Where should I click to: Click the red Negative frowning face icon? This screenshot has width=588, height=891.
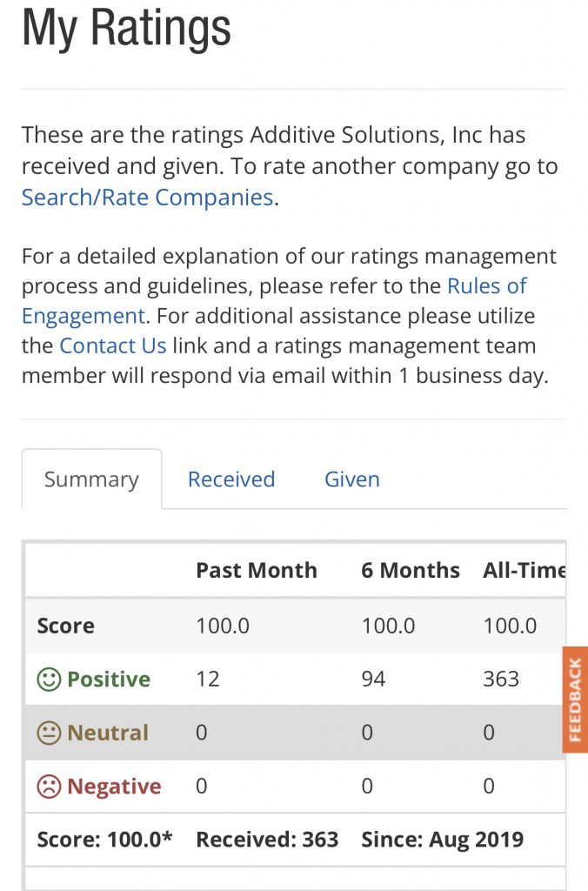pyautogui.click(x=49, y=787)
